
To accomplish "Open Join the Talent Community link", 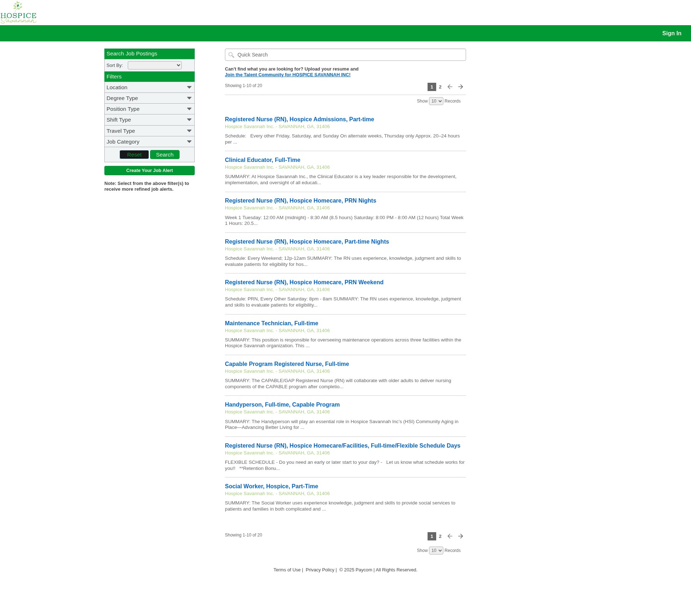I will tap(288, 75).
